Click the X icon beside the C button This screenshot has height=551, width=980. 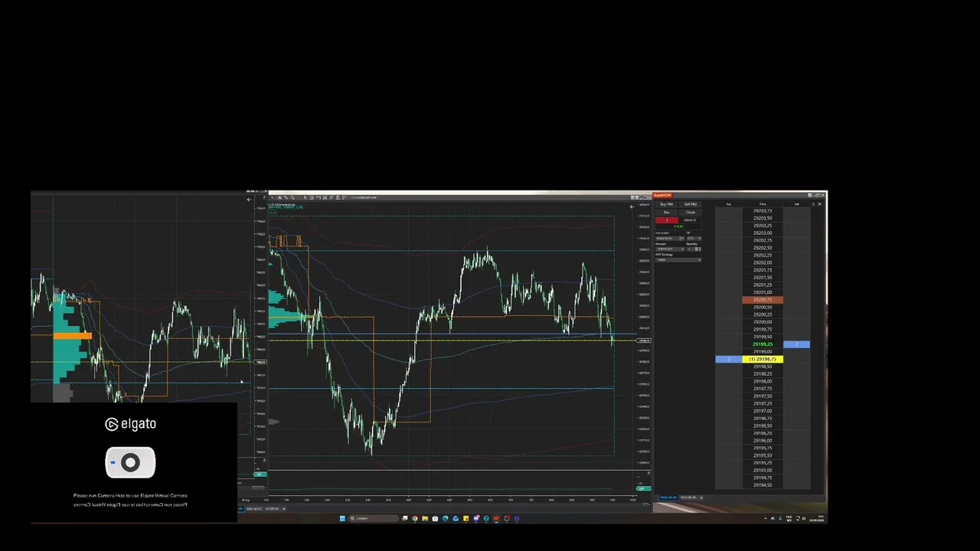click(820, 204)
